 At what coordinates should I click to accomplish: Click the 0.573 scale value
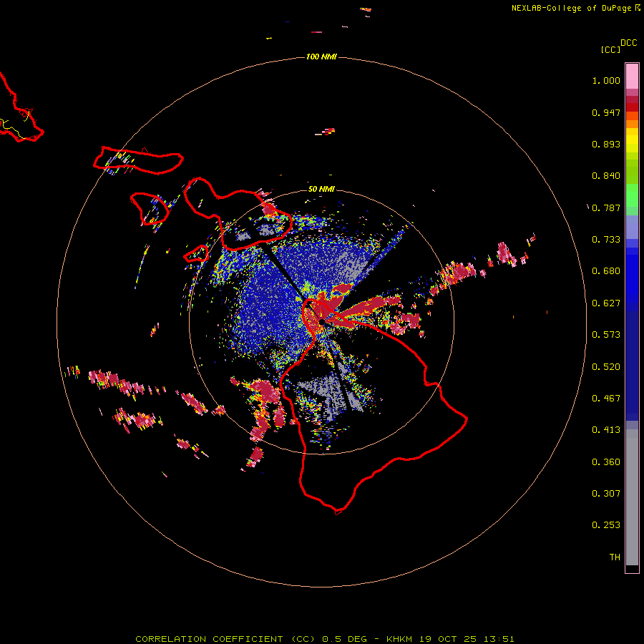click(x=606, y=335)
